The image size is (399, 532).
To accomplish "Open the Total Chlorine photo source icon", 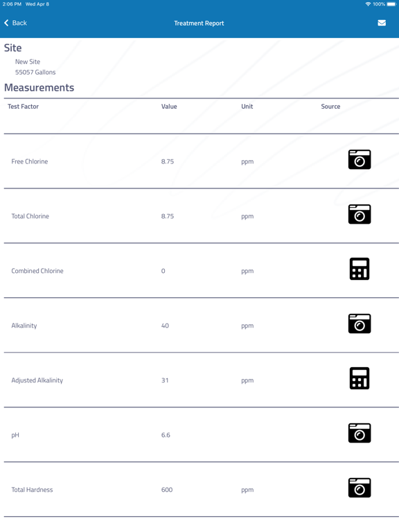I will [x=360, y=214].
